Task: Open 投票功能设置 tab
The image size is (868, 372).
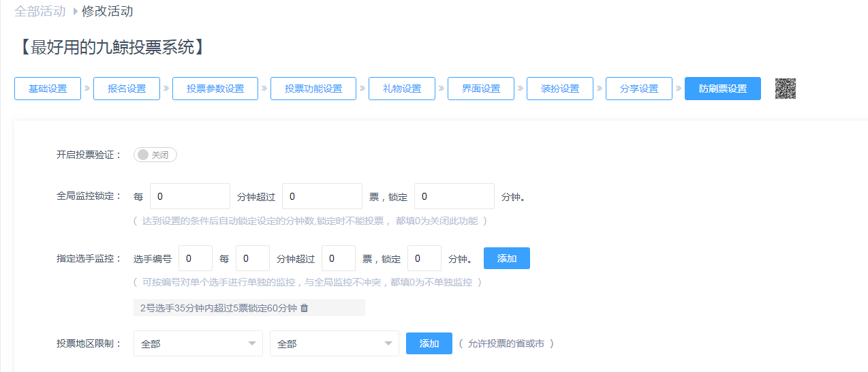Action: coord(313,89)
